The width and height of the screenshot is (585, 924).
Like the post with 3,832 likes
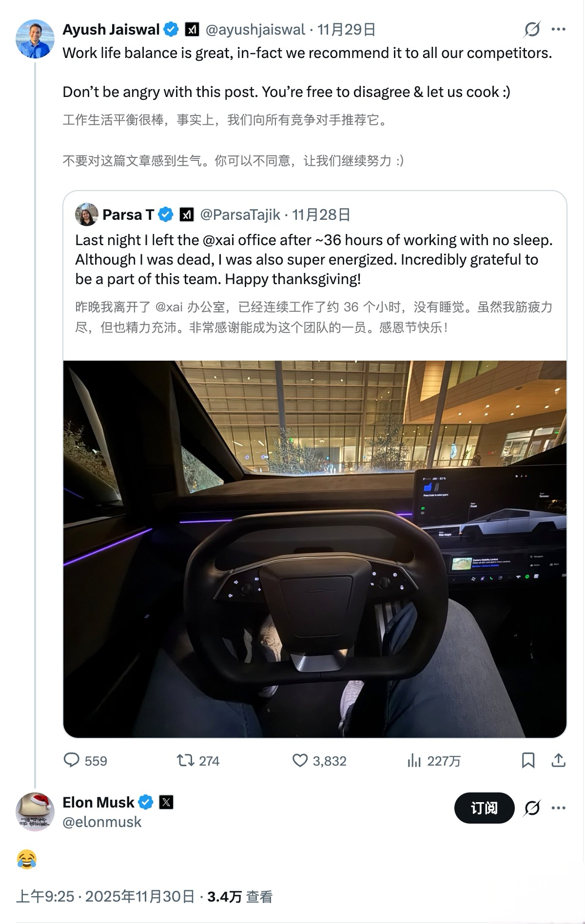pos(300,760)
